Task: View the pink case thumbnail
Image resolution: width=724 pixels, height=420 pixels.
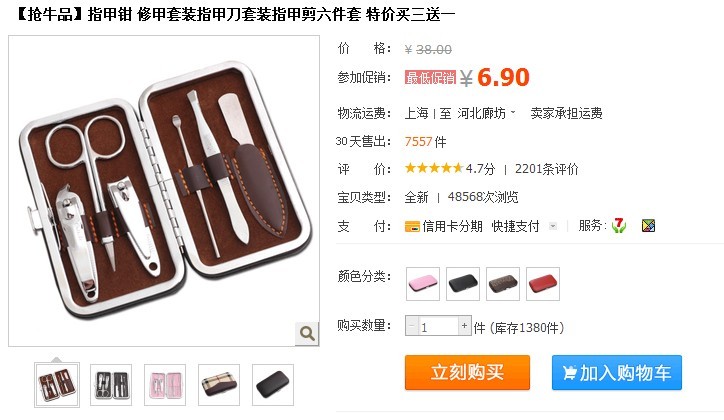Action: pos(165,385)
